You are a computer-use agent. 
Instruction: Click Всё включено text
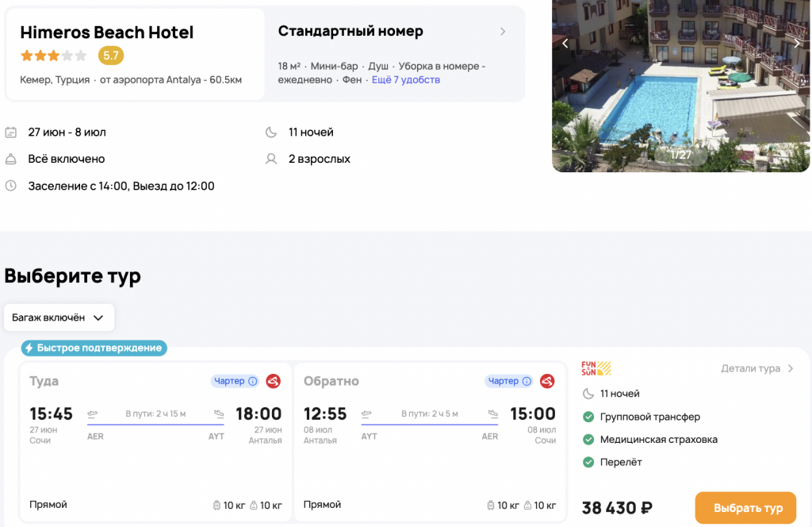point(67,159)
